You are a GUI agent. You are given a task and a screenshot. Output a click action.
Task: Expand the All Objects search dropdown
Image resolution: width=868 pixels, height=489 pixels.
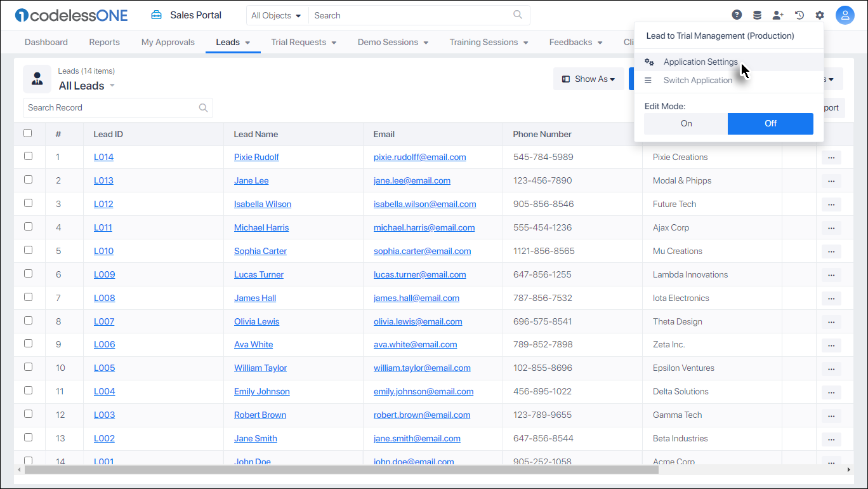pos(276,15)
